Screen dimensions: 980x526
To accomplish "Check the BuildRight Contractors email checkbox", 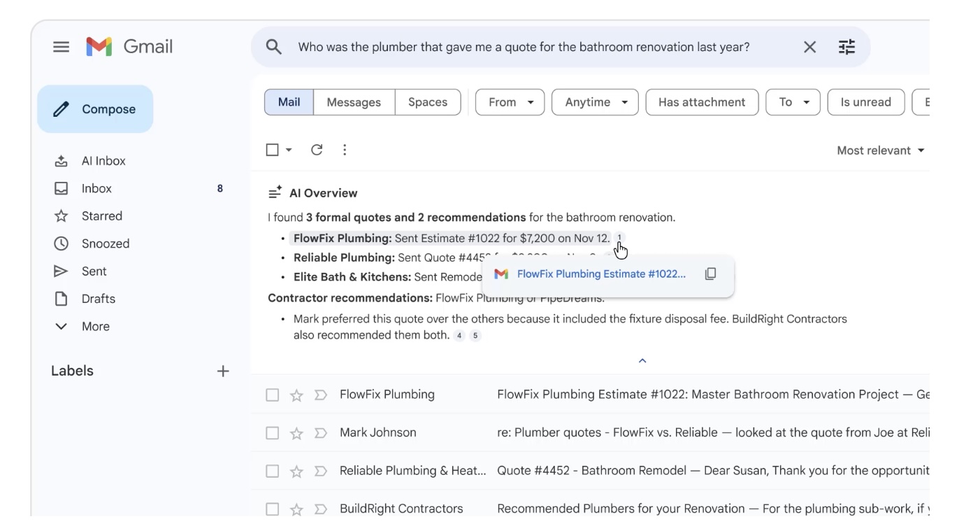I will pyautogui.click(x=273, y=509).
